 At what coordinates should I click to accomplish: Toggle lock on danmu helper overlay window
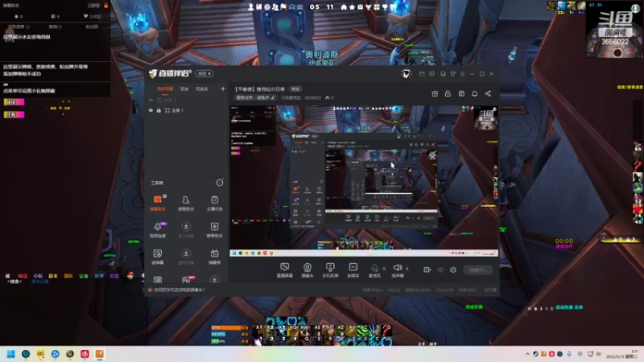106,6
